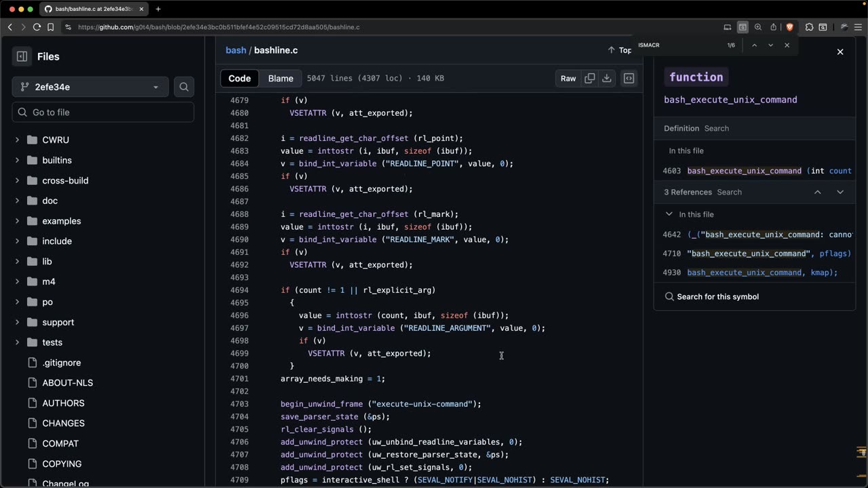This screenshot has height=488, width=868.
Task: Go to previous find match
Action: tap(754, 45)
